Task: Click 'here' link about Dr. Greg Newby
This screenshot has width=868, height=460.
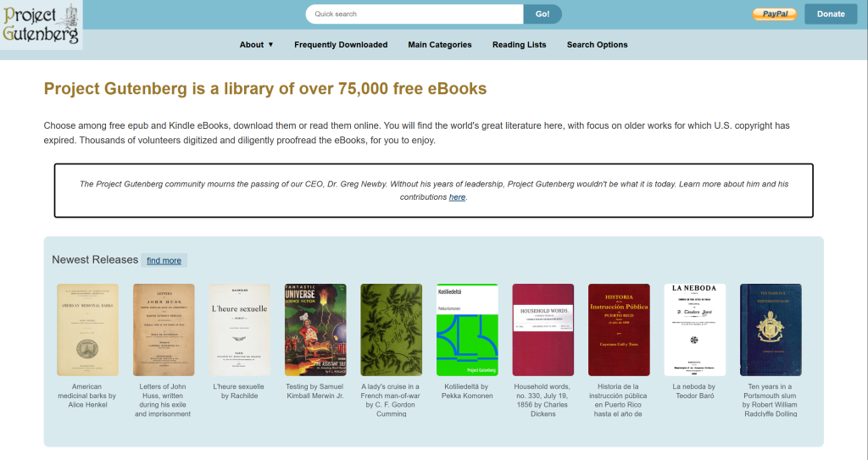Action: tap(457, 197)
